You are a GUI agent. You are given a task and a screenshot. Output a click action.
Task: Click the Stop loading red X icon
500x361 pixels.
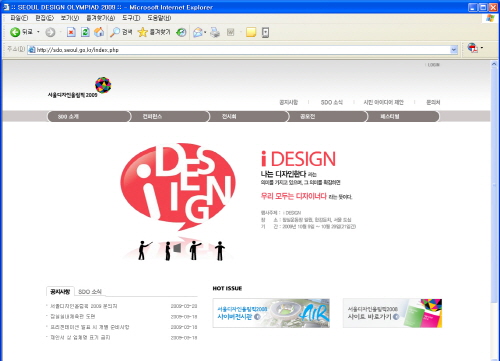pos(71,32)
